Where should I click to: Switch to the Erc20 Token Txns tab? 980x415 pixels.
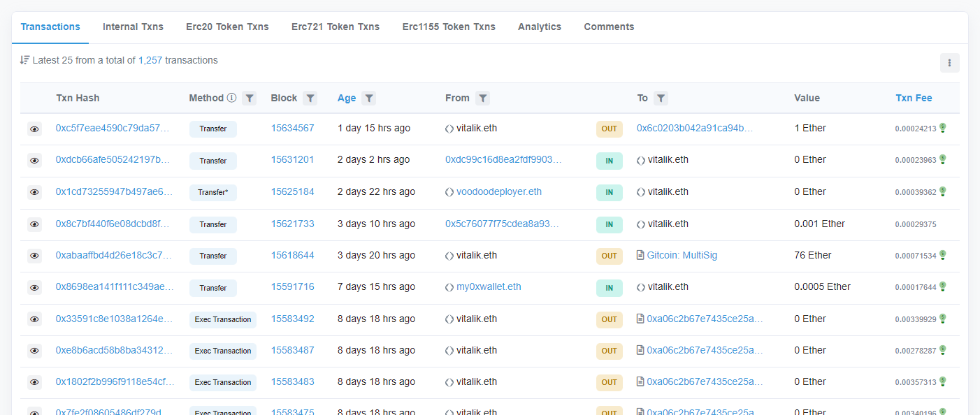(x=227, y=27)
